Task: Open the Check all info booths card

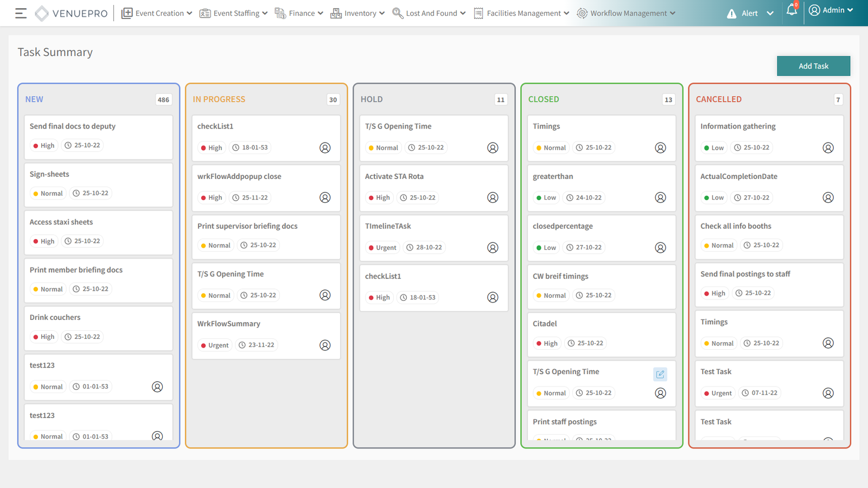Action: [736, 226]
